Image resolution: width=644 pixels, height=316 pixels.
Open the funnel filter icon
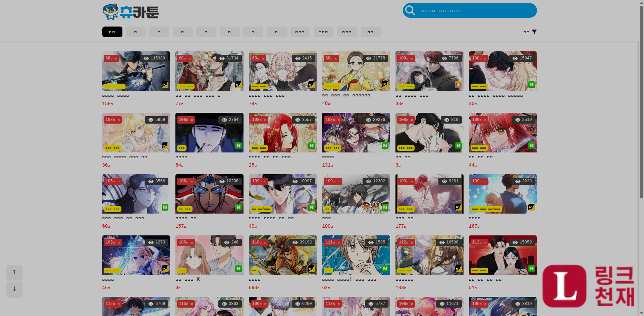[x=534, y=32]
